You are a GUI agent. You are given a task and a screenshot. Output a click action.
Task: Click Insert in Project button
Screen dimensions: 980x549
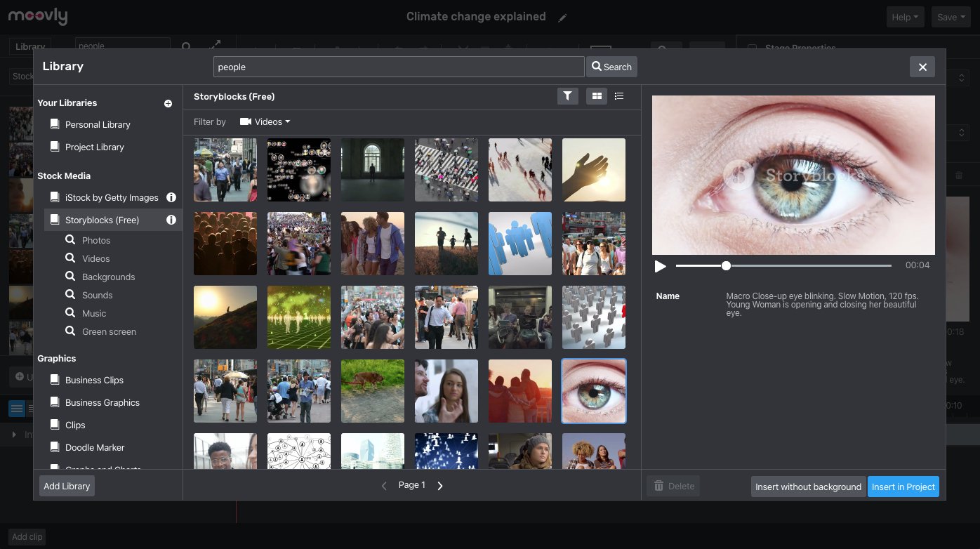(903, 487)
